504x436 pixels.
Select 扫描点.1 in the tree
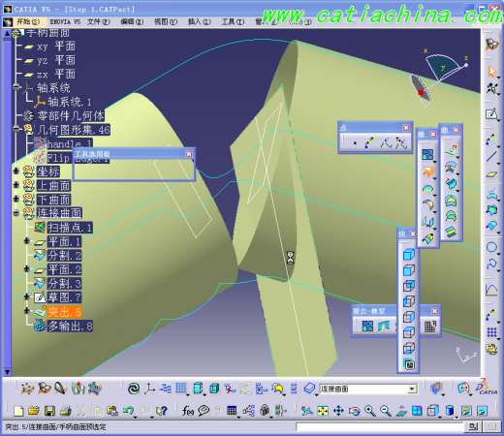(x=70, y=228)
